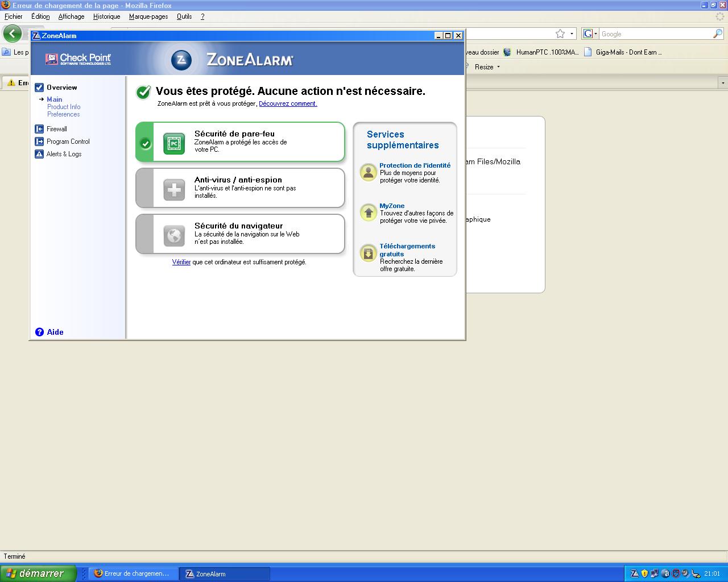
Task: Click the identity protection person icon
Action: pyautogui.click(x=369, y=172)
